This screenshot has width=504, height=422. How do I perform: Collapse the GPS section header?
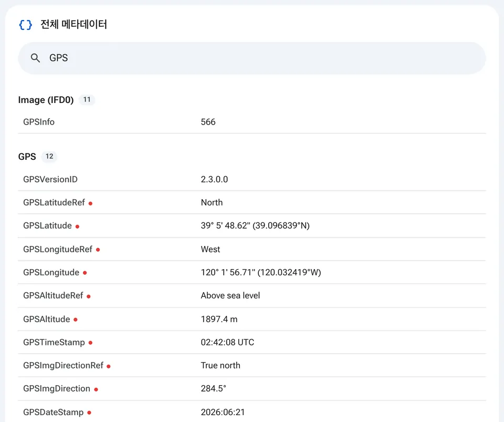tap(27, 157)
